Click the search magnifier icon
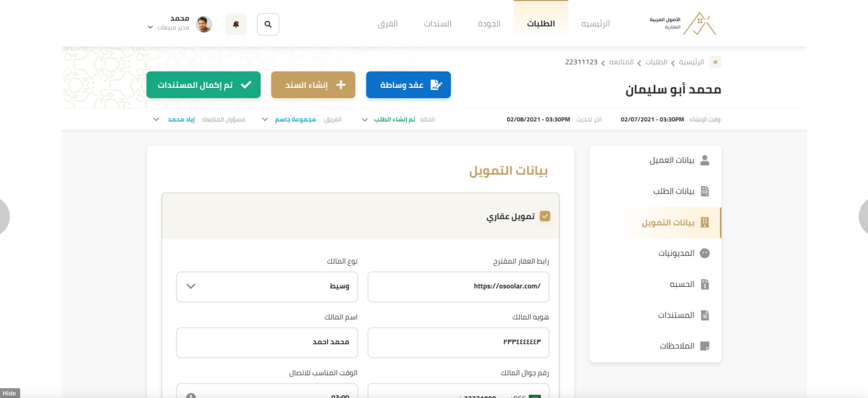Image resolution: width=868 pixels, height=398 pixels. (x=268, y=24)
